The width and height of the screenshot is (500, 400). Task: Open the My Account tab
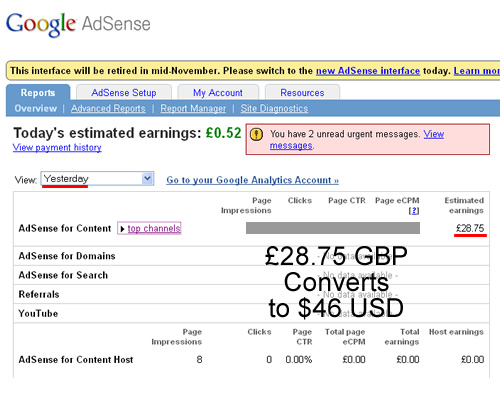(x=218, y=92)
